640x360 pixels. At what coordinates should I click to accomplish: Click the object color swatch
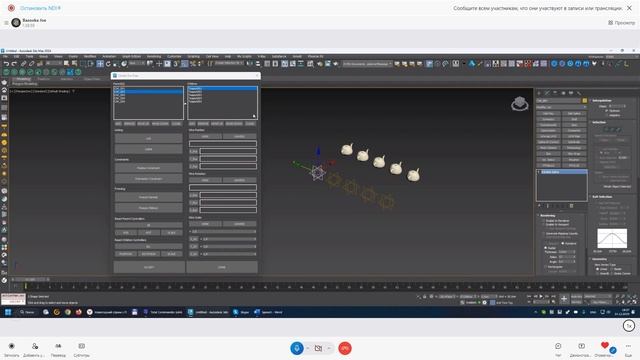(584, 101)
